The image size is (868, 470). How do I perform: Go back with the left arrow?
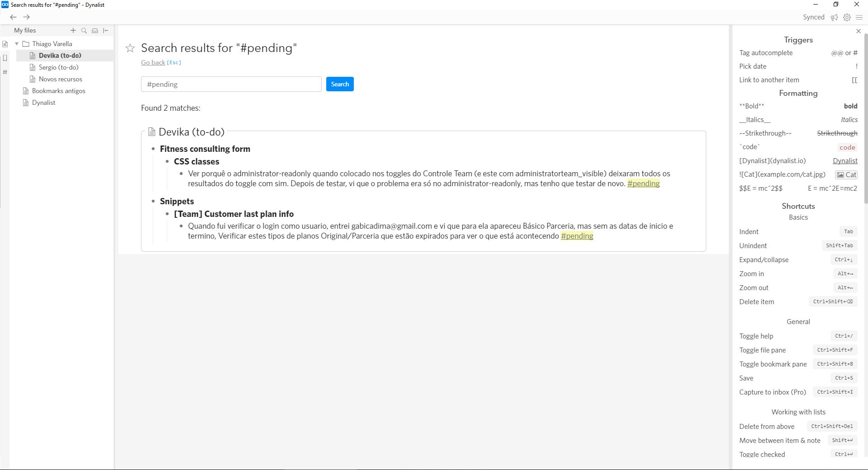click(x=13, y=17)
